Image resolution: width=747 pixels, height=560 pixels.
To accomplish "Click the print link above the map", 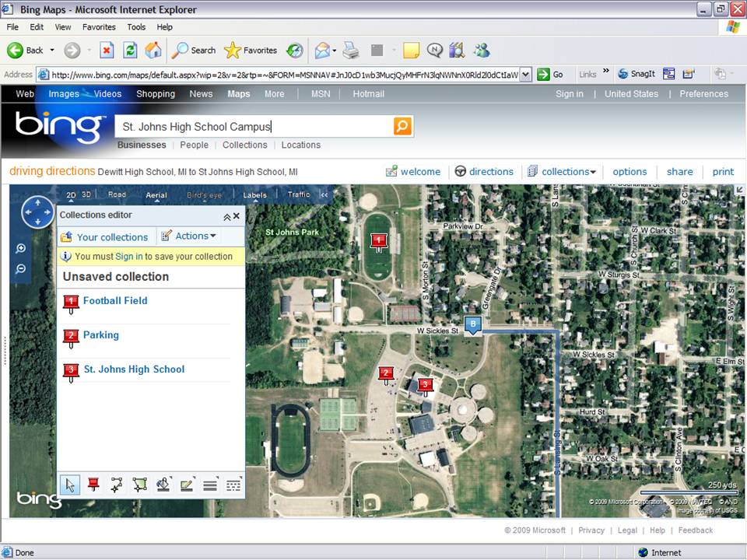I will click(x=723, y=171).
